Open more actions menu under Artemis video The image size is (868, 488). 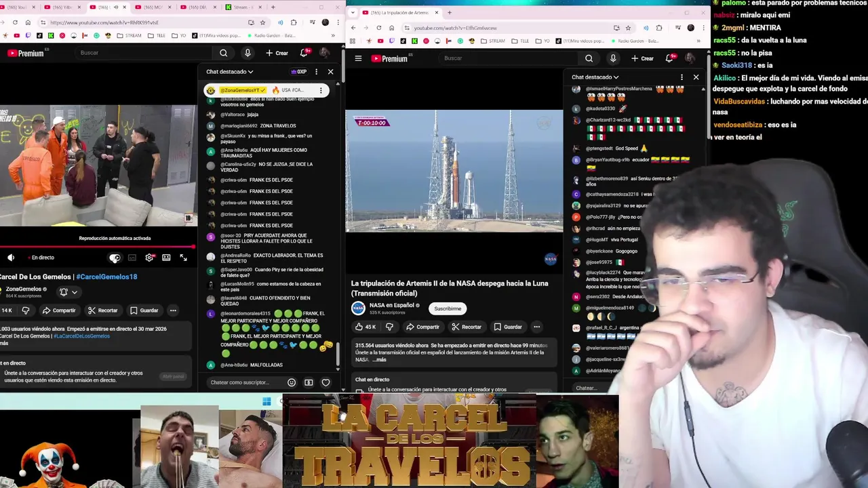[536, 327]
